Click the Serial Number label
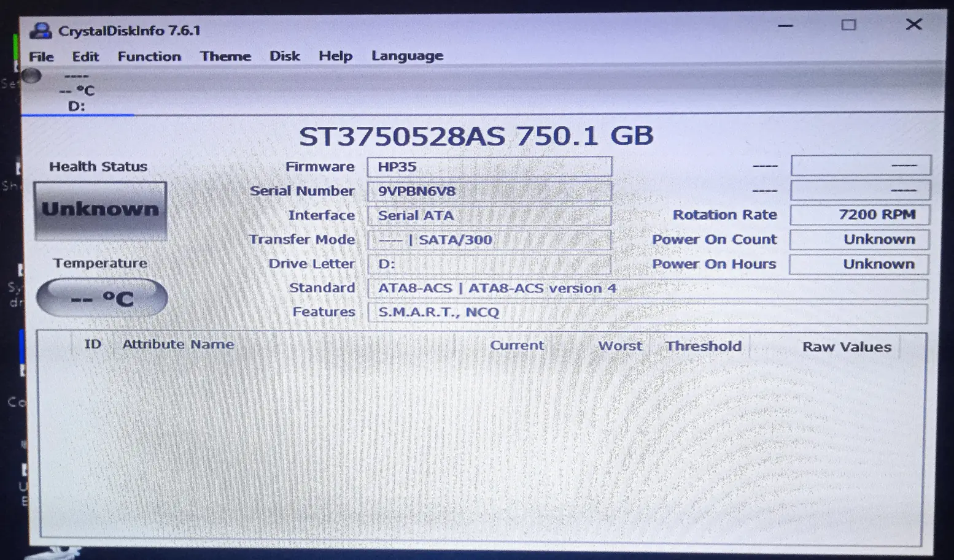This screenshot has height=560, width=954. pos(302,191)
